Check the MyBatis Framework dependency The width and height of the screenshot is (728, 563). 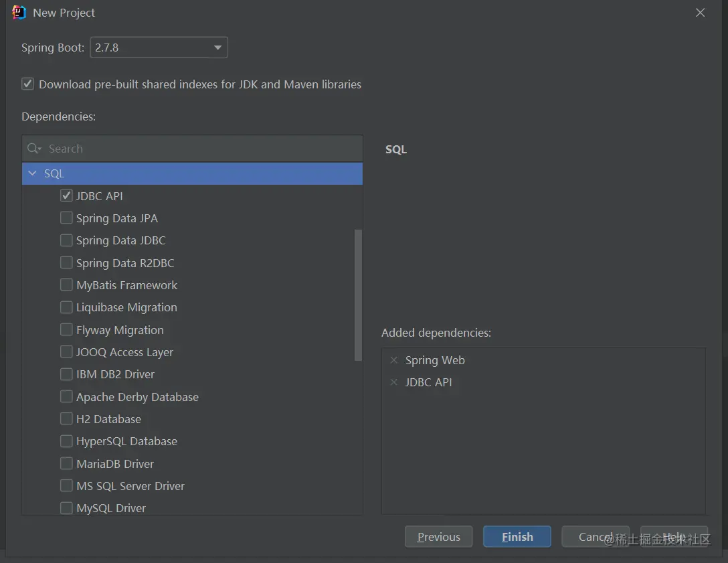pos(66,285)
